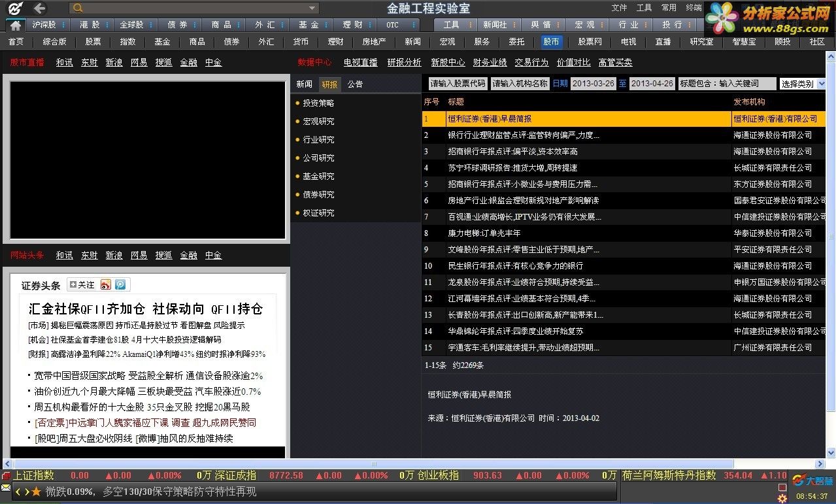The width and height of the screenshot is (836, 504).
Task: Open the 全球股 tab dropdown
Action: click(151, 25)
